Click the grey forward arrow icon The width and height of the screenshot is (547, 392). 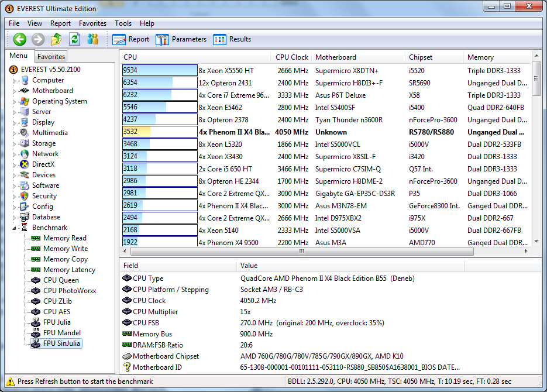tap(38, 39)
